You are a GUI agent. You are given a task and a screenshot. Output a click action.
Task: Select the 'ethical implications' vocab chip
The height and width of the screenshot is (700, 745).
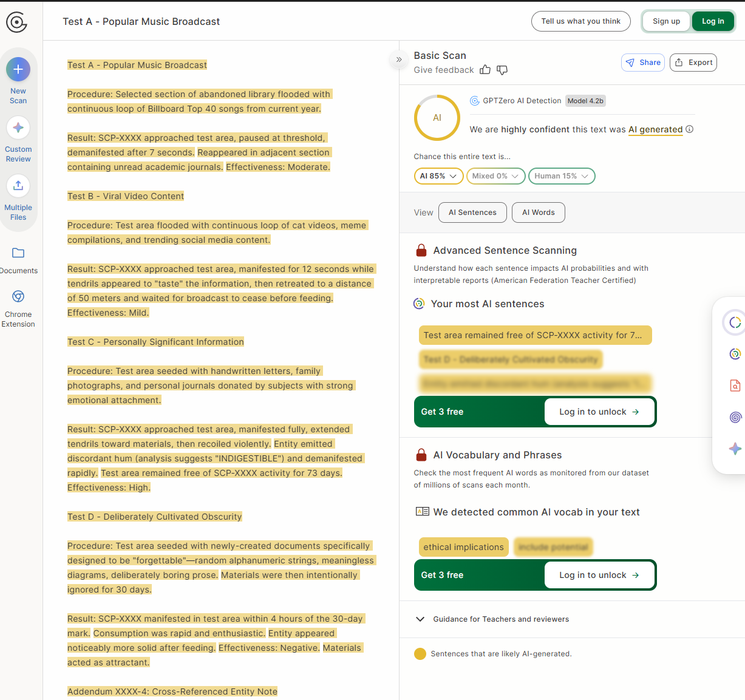463,547
